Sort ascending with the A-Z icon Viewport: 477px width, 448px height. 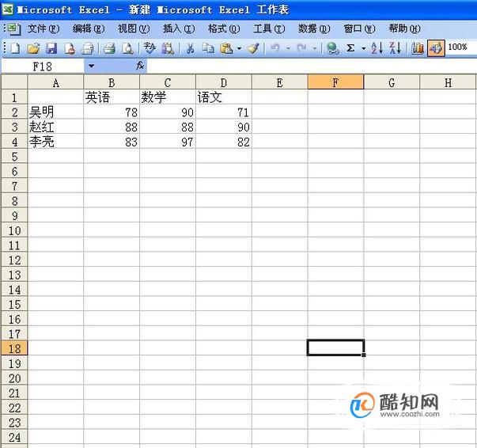pos(377,48)
